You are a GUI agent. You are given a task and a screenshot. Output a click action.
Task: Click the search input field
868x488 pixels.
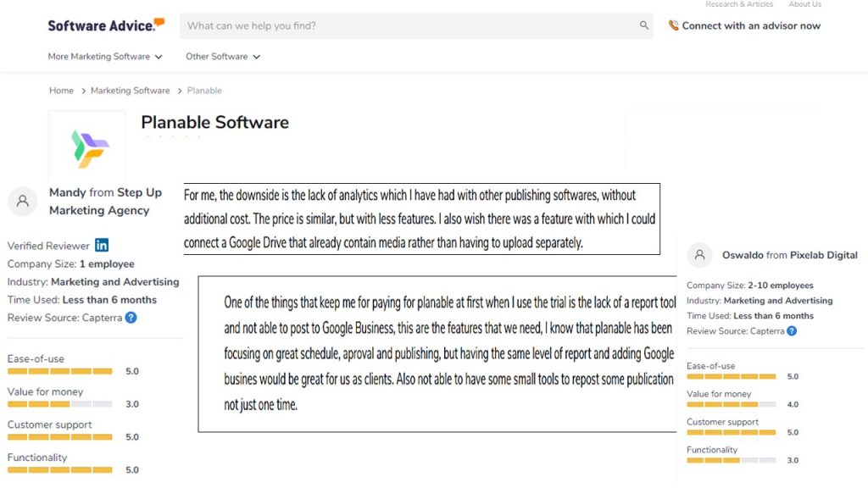[x=416, y=25]
